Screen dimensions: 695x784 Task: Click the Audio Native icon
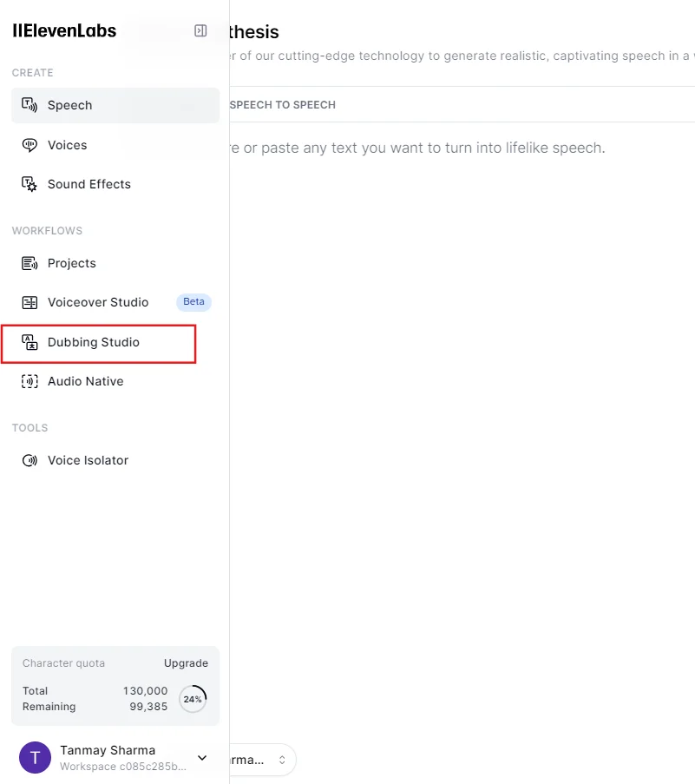(x=30, y=381)
